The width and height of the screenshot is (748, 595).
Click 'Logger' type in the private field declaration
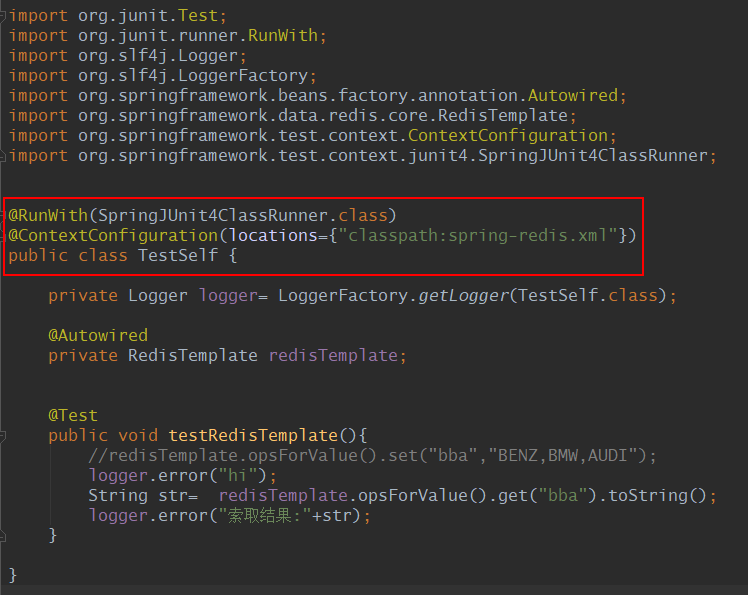pyautogui.click(x=158, y=295)
